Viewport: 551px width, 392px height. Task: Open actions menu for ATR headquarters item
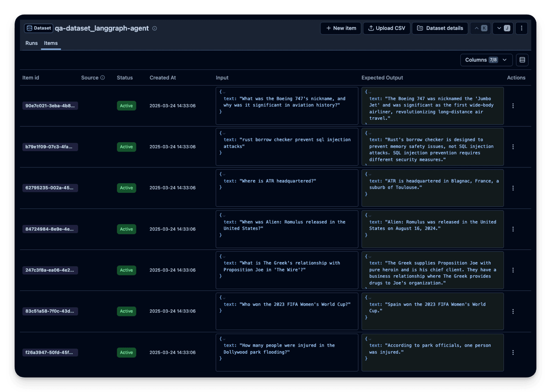pyautogui.click(x=513, y=188)
